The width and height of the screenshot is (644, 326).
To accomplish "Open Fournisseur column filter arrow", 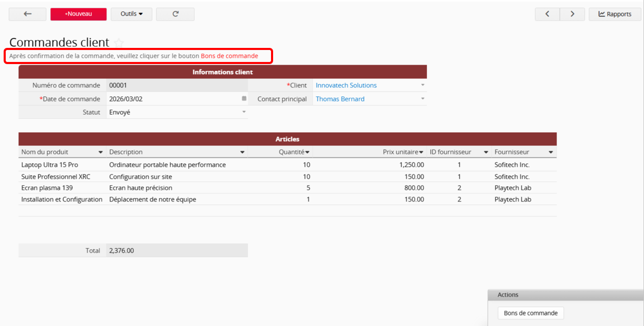I will coord(551,152).
